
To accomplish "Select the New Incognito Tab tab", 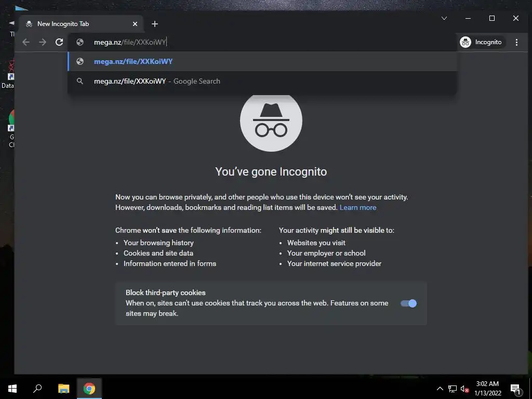I will [x=81, y=24].
